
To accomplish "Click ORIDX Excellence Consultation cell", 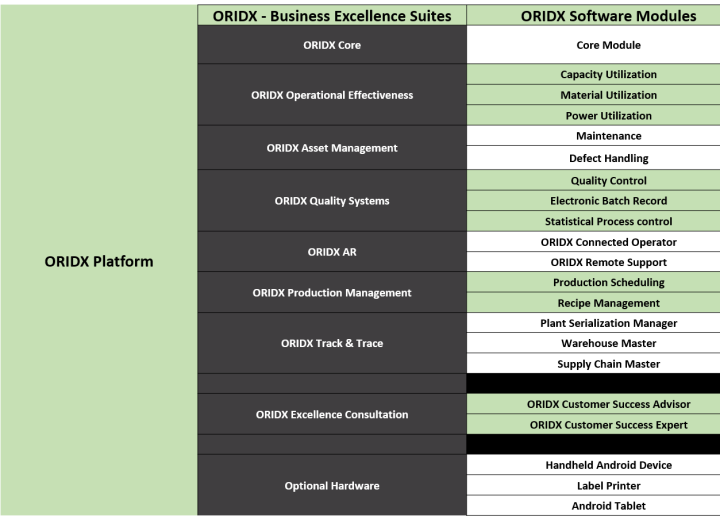I will (332, 414).
